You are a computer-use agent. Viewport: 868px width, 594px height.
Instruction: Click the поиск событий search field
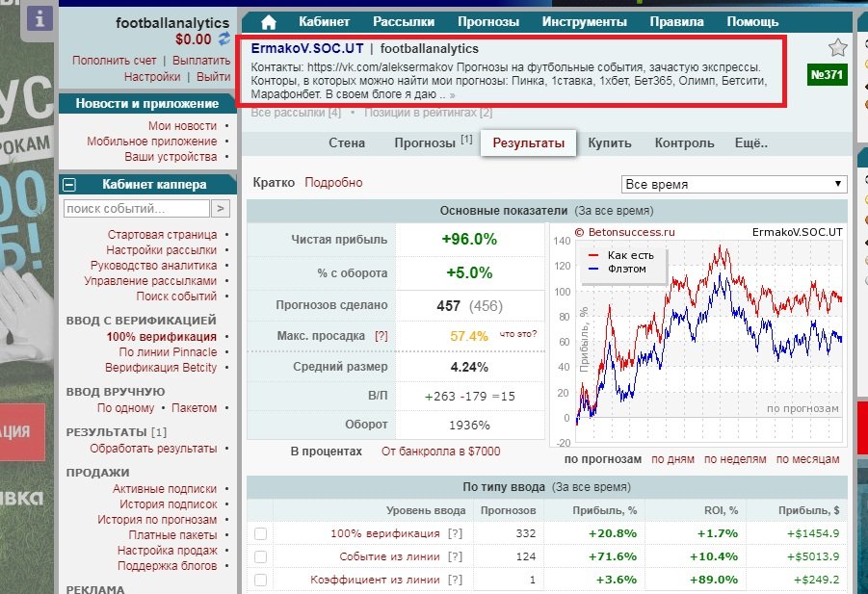(136, 208)
